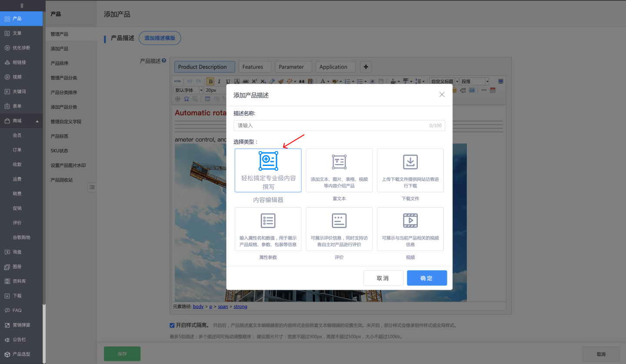The image size is (626, 364).
Task: Focus the 描述名称 name input field
Action: click(339, 126)
